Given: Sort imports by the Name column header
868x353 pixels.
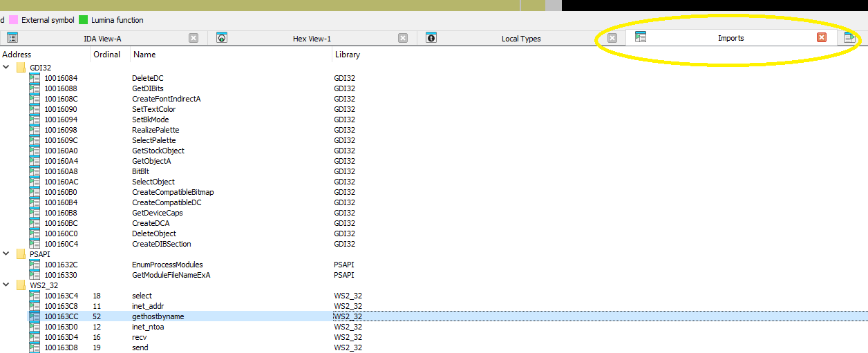Looking at the screenshot, I should click(x=144, y=55).
